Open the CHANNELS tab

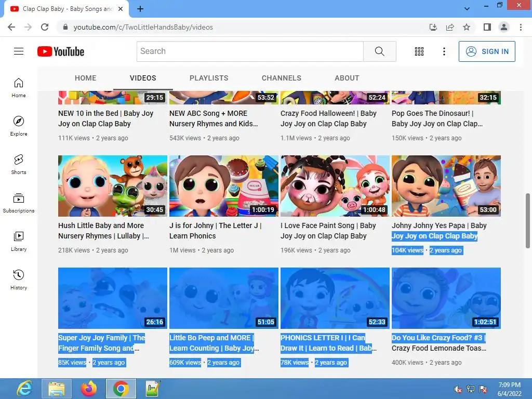pos(281,78)
